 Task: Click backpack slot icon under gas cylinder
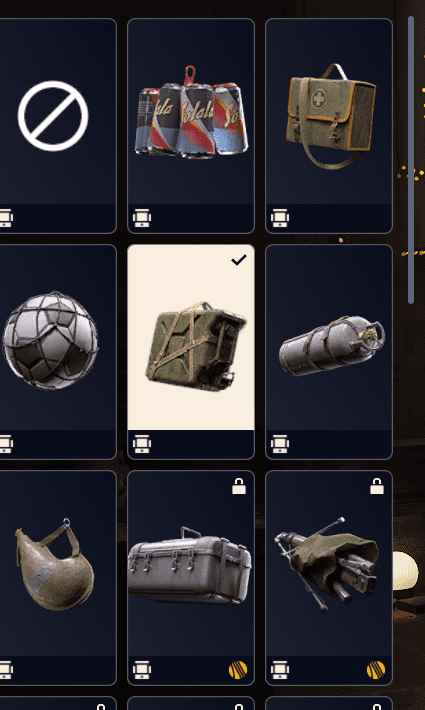280,444
